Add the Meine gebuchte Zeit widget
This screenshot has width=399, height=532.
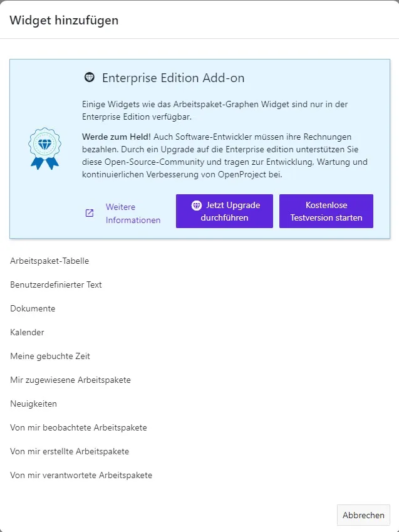click(x=50, y=356)
